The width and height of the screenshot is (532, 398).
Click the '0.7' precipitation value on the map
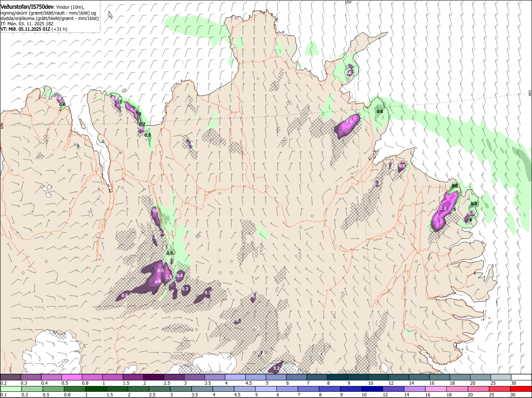click(x=142, y=124)
